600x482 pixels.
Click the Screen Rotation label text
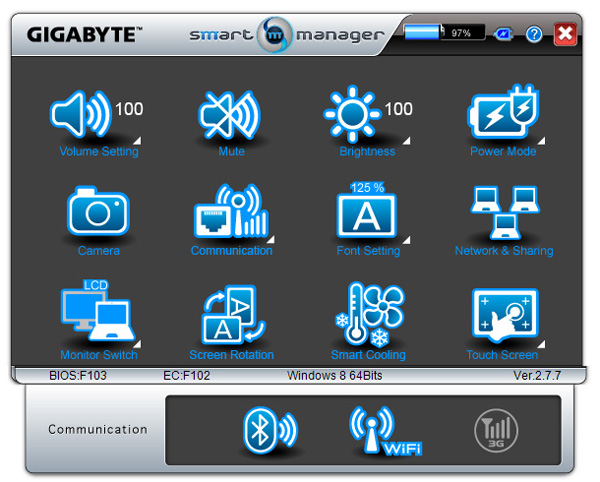pyautogui.click(x=232, y=355)
